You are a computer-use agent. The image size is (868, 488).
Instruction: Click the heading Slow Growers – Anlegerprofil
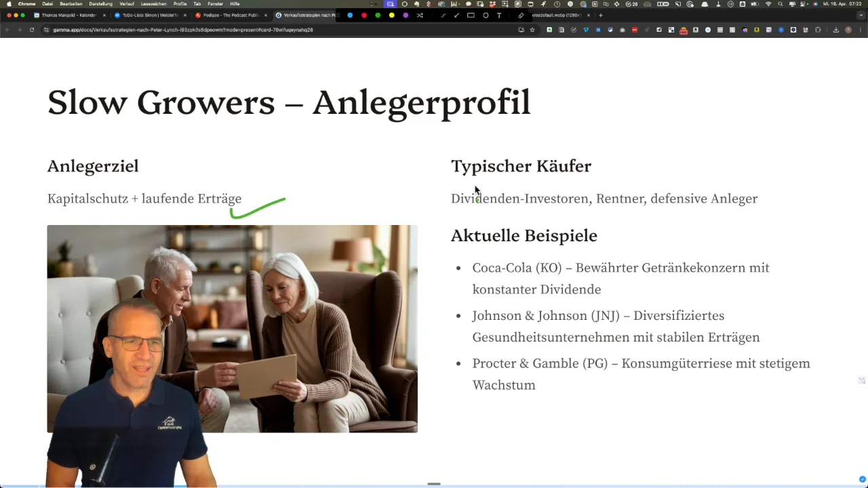click(x=289, y=104)
